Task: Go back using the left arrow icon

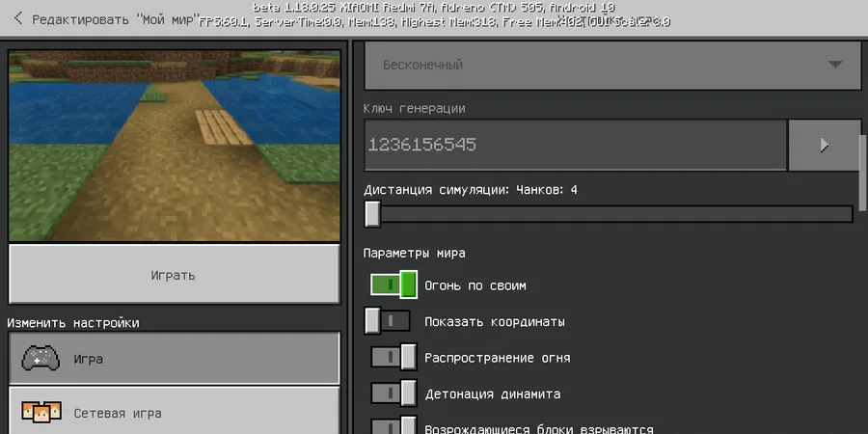Action: coord(17,19)
